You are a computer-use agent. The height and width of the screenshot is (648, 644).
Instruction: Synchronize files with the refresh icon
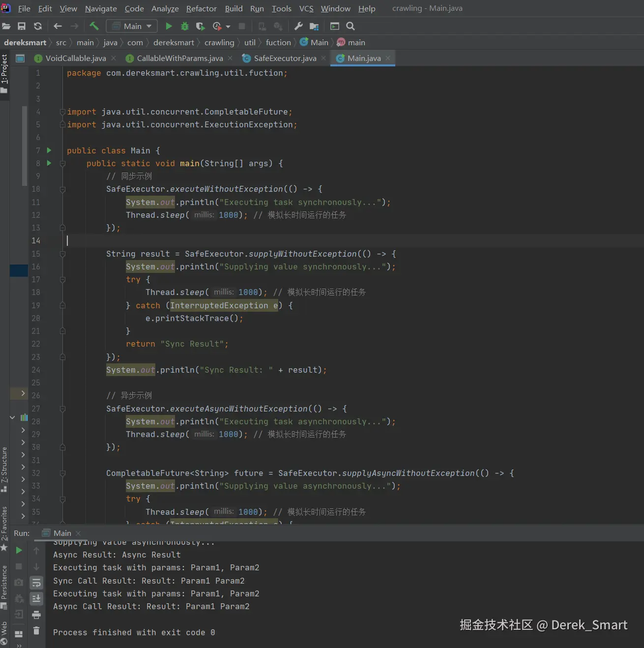coord(38,26)
